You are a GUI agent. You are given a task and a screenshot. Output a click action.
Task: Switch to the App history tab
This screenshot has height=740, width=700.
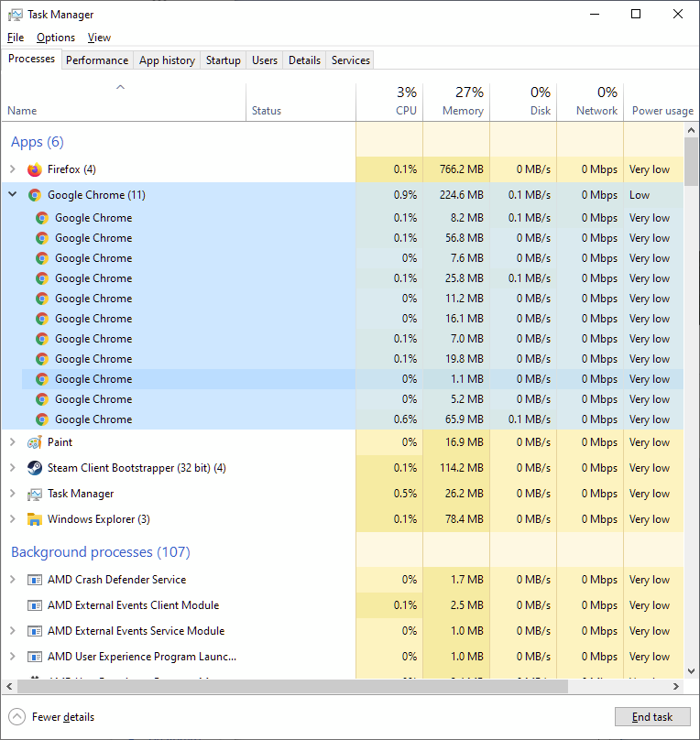(167, 60)
